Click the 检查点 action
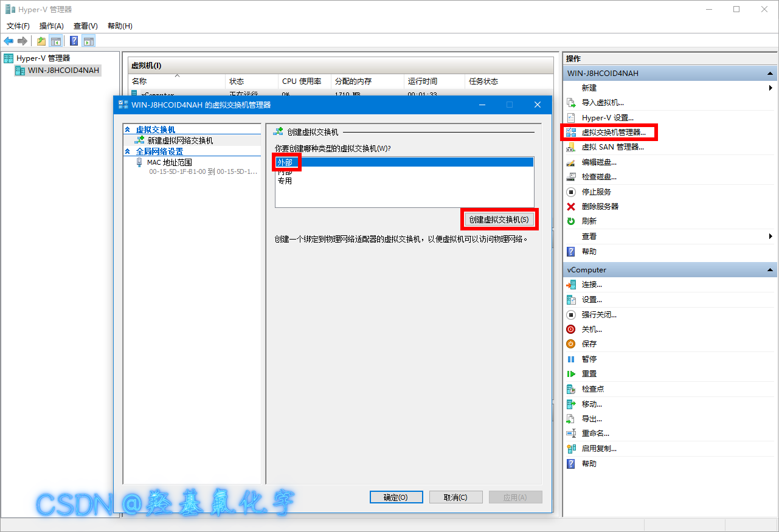The width and height of the screenshot is (779, 532). tap(592, 389)
